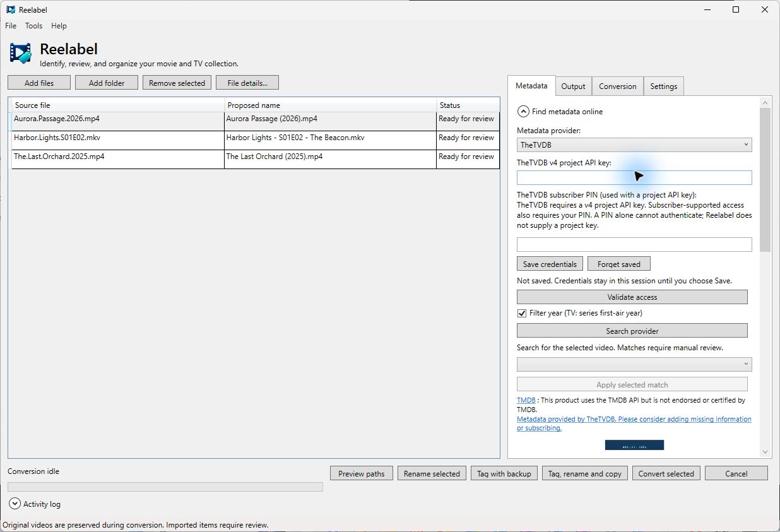Click Convert selected button
Viewport: 780px width, 532px height.
(x=666, y=473)
